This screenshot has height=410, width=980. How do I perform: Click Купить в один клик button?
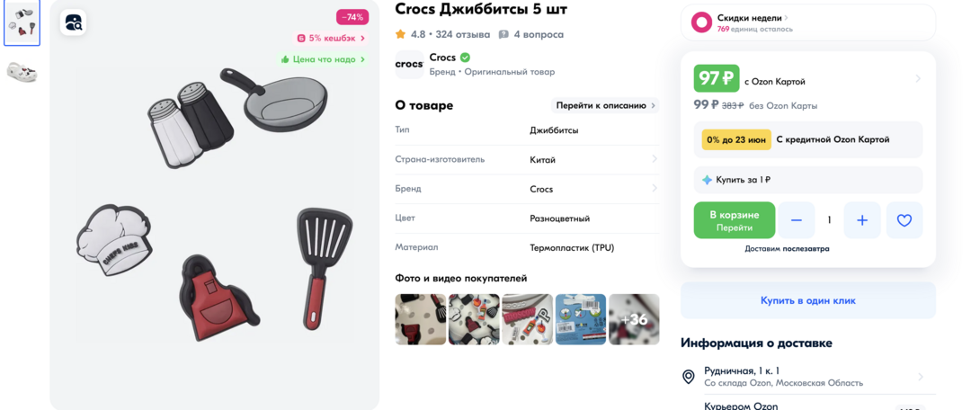(x=808, y=300)
